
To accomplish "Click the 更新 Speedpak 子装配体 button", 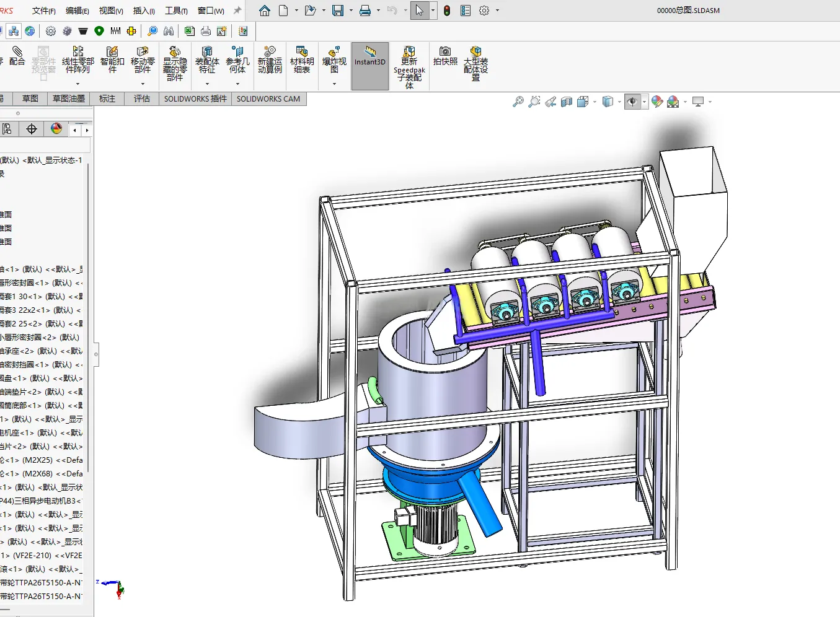I will click(x=409, y=67).
